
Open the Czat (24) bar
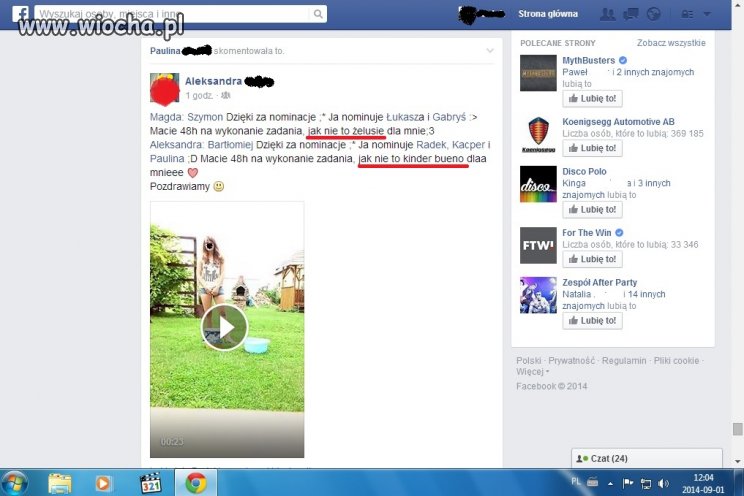(647, 459)
